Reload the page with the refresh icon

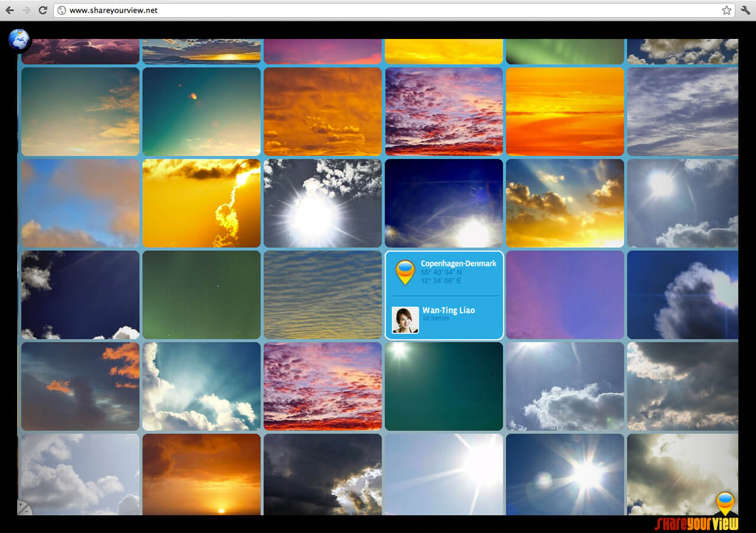click(x=43, y=10)
